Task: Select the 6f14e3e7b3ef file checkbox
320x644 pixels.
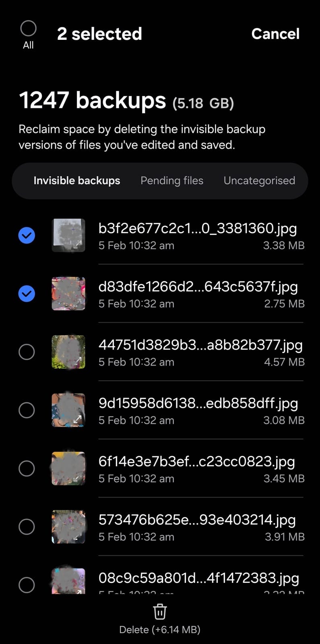Action: [x=27, y=469]
